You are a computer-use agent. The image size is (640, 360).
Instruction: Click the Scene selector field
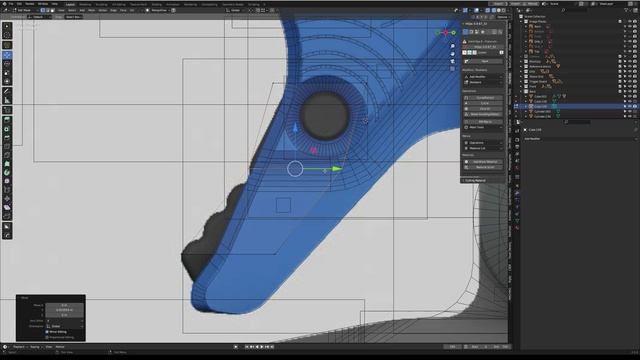[560, 4]
